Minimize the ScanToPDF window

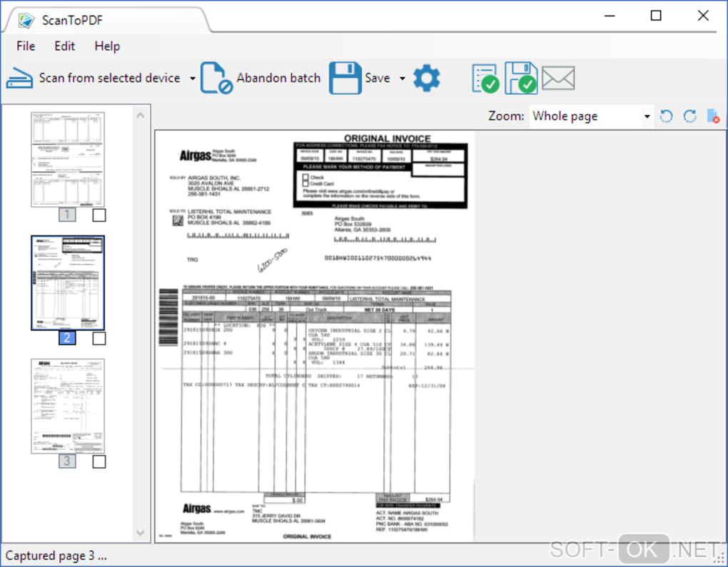coord(610,16)
